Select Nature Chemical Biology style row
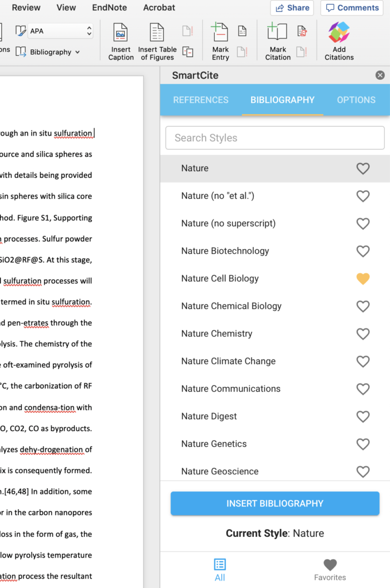This screenshot has width=390, height=588. 275,307
